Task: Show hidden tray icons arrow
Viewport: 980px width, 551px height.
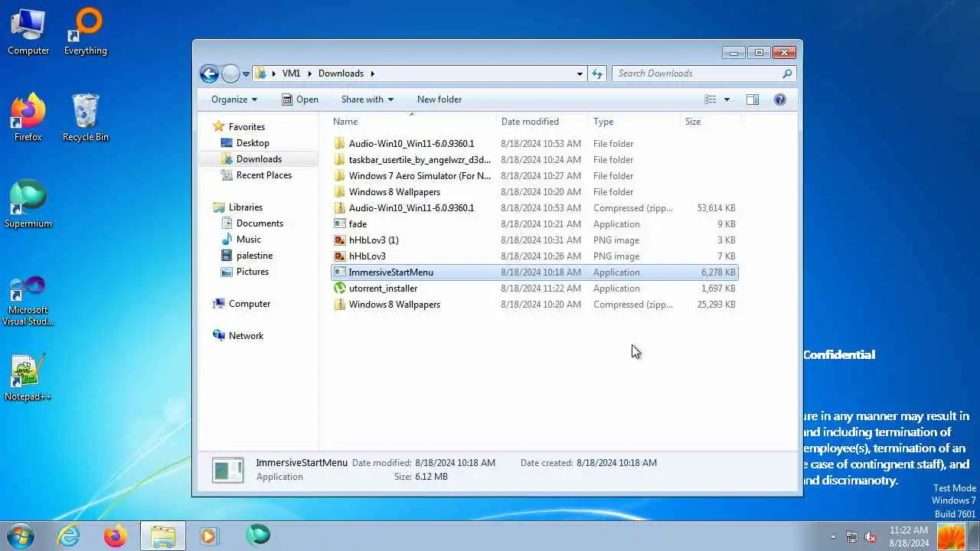Action: point(833,536)
